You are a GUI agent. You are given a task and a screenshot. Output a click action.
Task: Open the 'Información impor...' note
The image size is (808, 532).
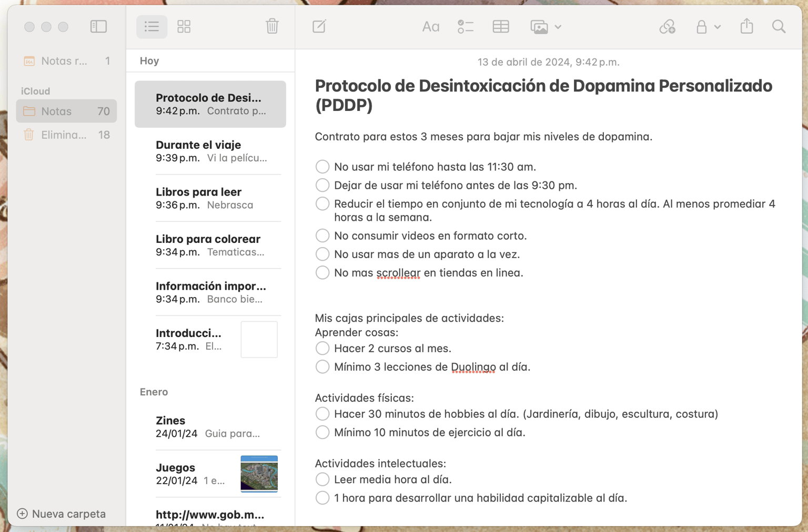pos(210,292)
